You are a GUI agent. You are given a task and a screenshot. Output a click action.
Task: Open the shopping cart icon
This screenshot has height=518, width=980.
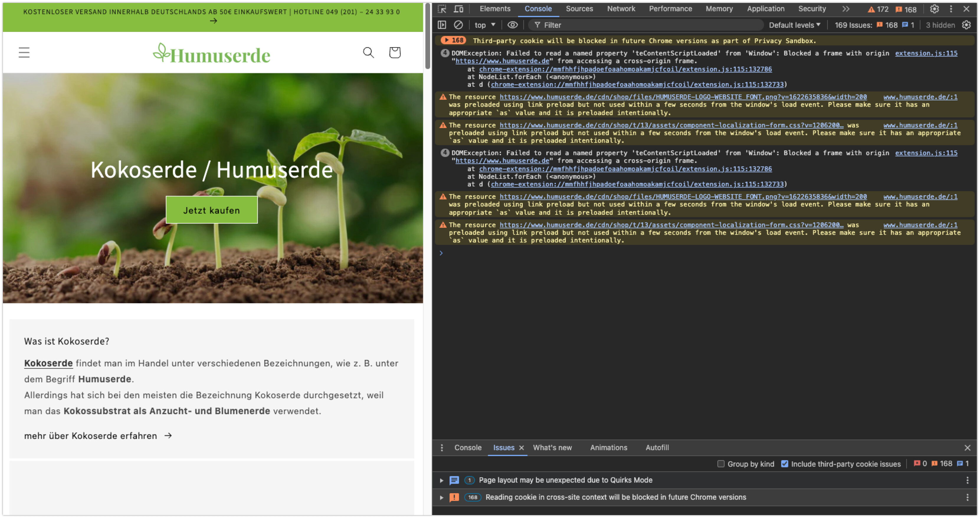pos(394,53)
